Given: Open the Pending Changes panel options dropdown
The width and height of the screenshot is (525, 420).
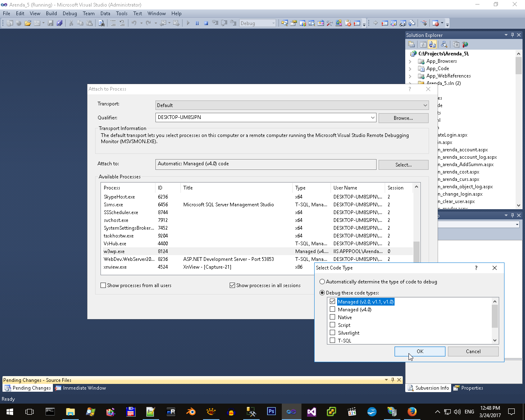Looking at the screenshot, I should (x=386, y=380).
